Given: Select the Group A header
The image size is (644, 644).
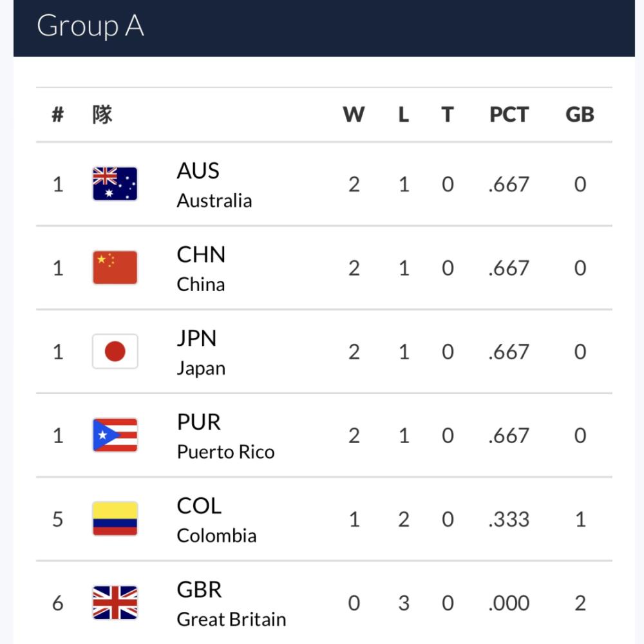Looking at the screenshot, I should [x=324, y=27].
